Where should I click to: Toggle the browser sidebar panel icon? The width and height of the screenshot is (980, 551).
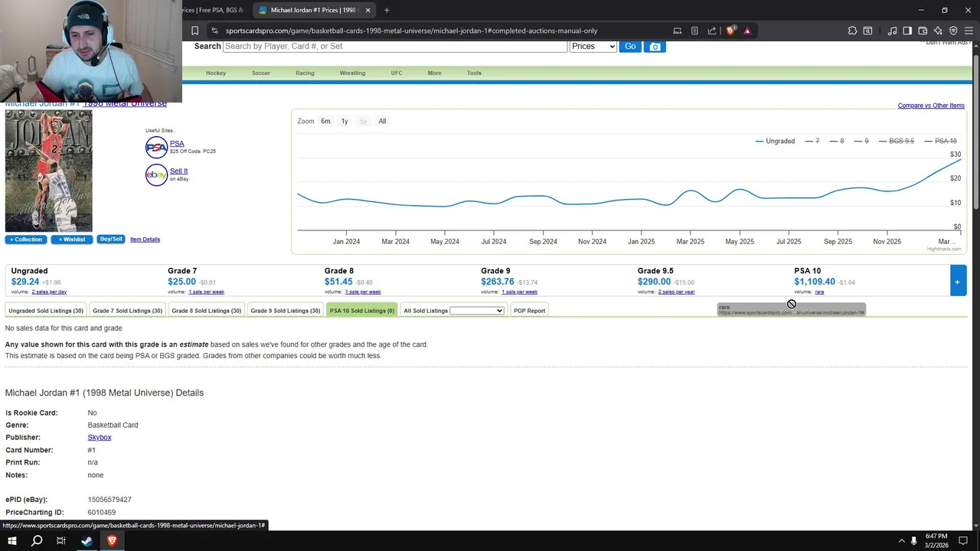907,31
